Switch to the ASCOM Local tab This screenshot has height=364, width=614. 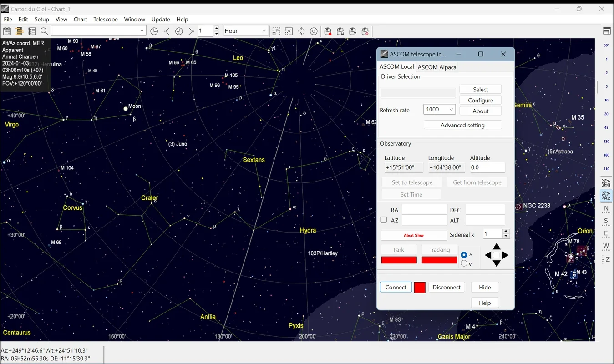(397, 66)
